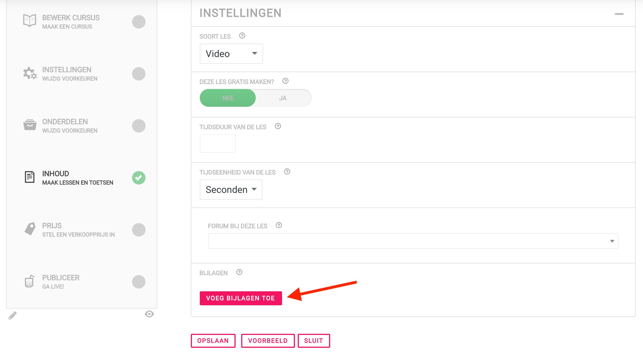Image resolution: width=643 pixels, height=364 pixels.
Task: Click the Prijs tag icon
Action: point(30,229)
